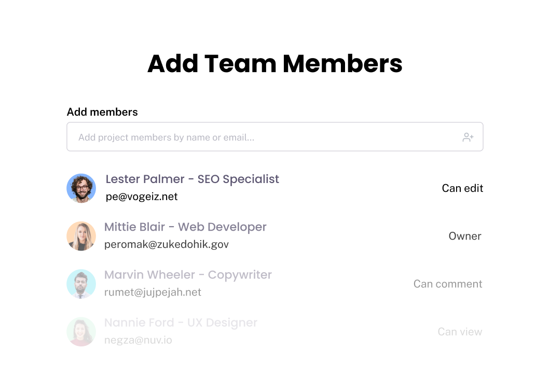This screenshot has height=392, width=550.
Task: Click the 'Add members' field label
Action: tap(102, 112)
